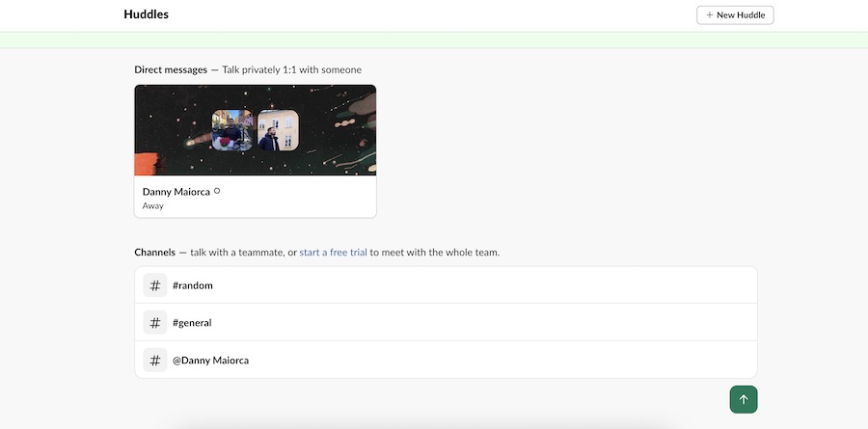Click the hash icon beside @Danny Maiorca

155,360
